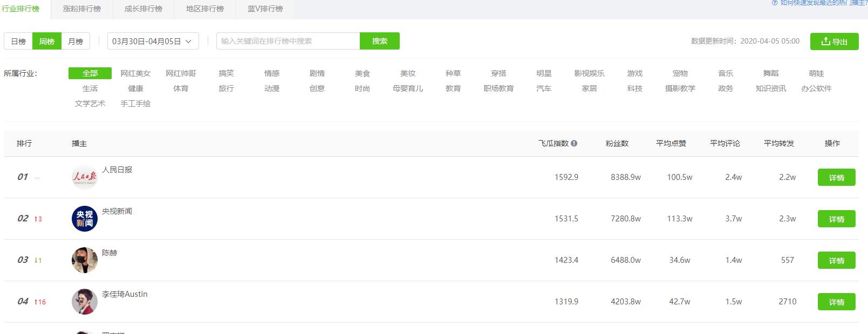View 详情 for 人民日报
The height and width of the screenshot is (334, 868).
pyautogui.click(x=837, y=177)
